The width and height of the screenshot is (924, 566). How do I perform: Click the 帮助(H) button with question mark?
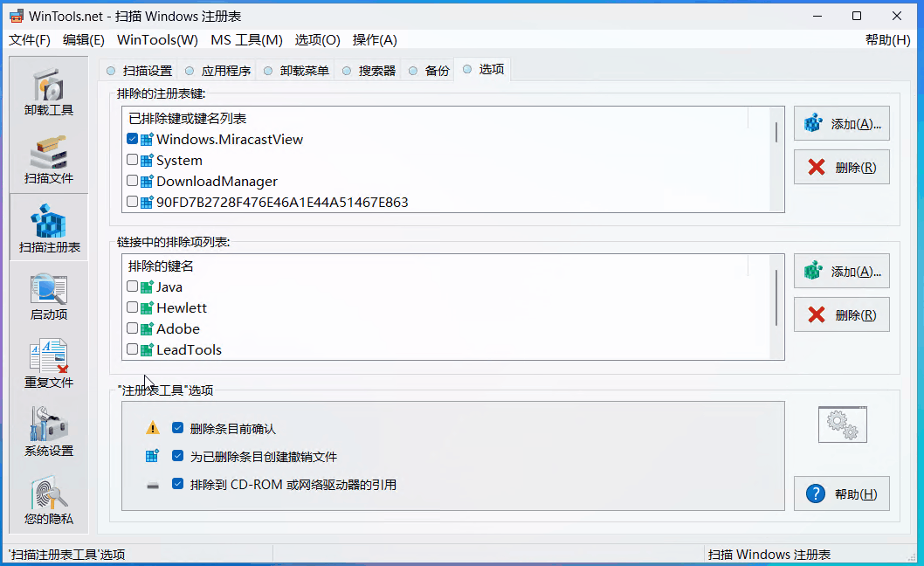[842, 494]
